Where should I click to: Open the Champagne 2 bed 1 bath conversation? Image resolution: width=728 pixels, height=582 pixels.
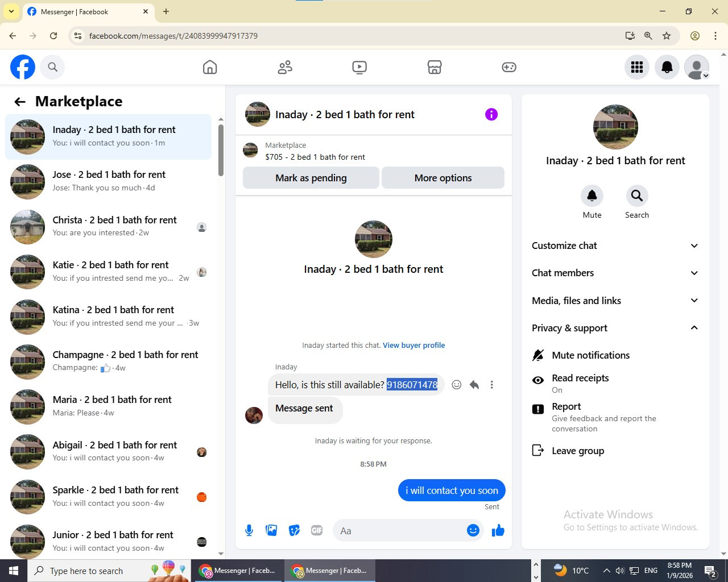[x=108, y=361]
